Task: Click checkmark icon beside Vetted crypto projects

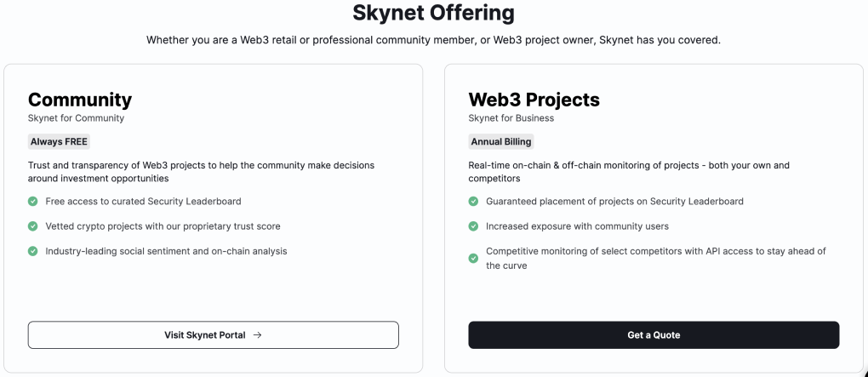Action: pos(32,226)
